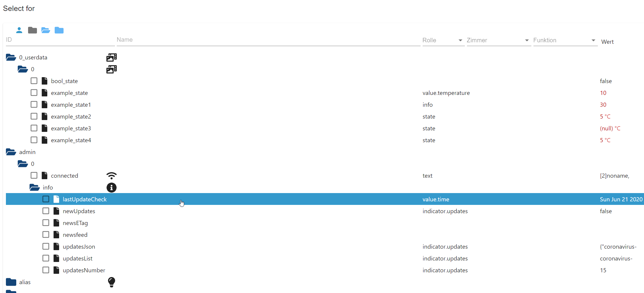Click the wifi icon next to connected

(111, 176)
